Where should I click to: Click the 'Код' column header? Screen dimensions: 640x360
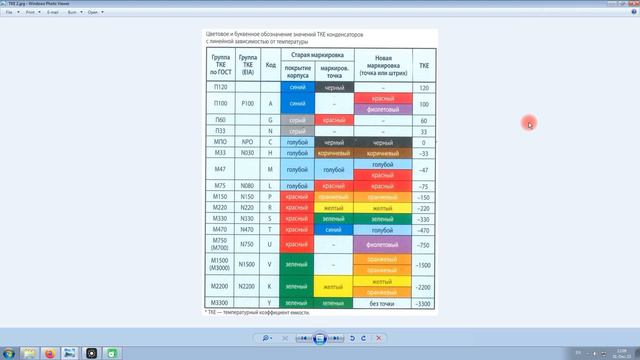[271, 65]
